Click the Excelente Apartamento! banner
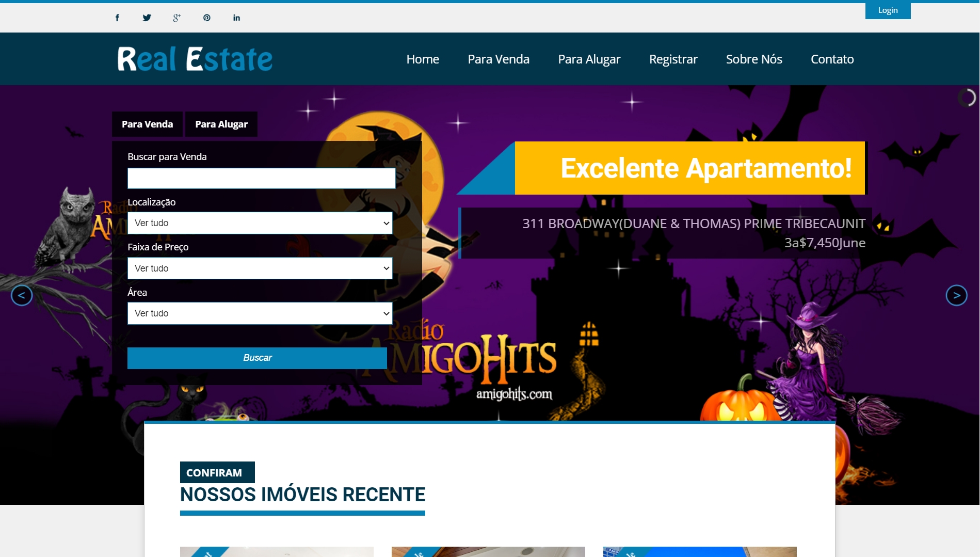The image size is (980, 557). click(x=689, y=168)
